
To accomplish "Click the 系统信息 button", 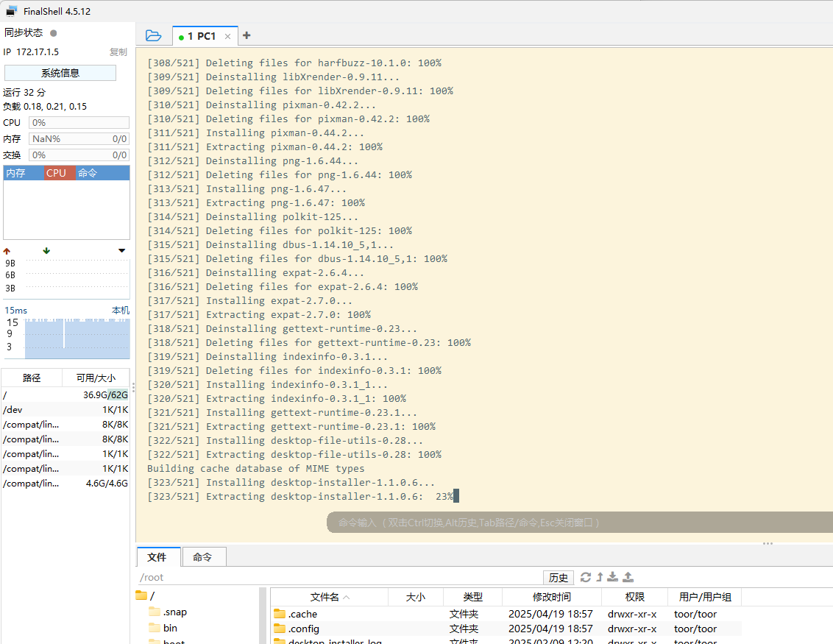I will [60, 73].
